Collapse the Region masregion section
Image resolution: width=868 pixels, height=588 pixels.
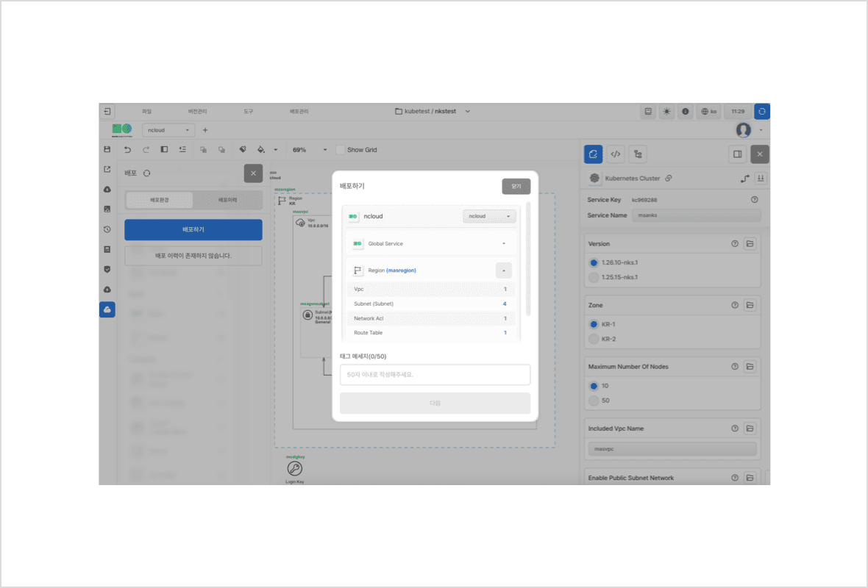click(504, 270)
